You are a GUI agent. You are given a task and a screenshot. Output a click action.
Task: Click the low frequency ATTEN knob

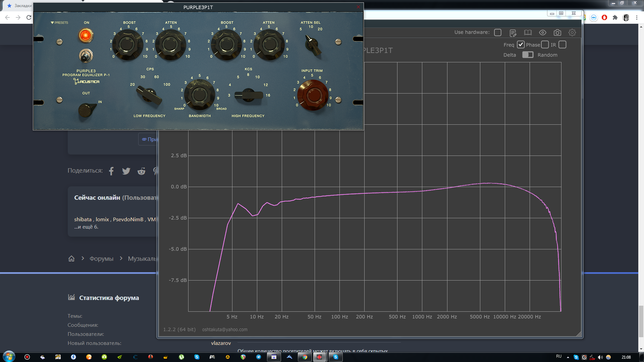(170, 45)
